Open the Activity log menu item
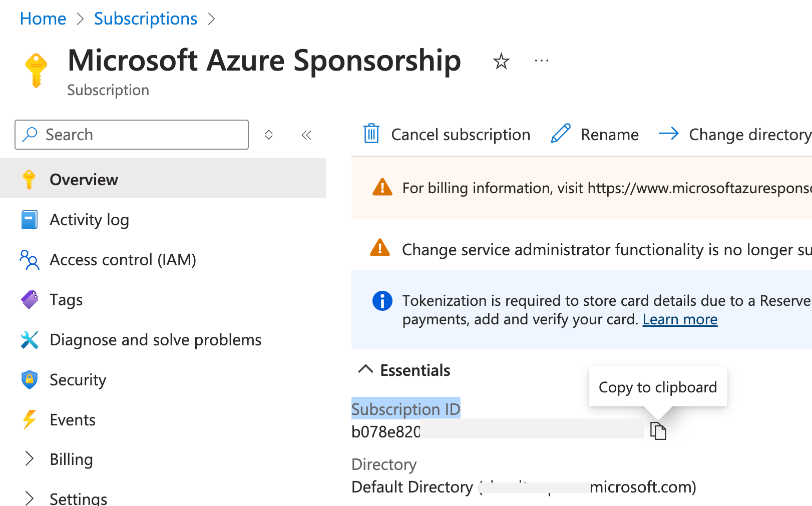The width and height of the screenshot is (812, 506). (89, 220)
